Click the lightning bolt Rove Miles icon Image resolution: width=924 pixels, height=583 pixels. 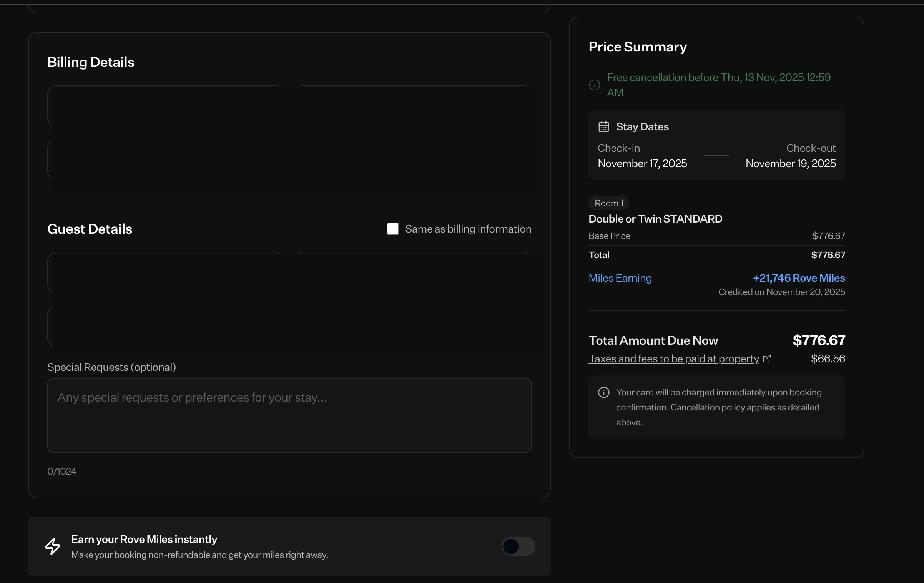53,546
